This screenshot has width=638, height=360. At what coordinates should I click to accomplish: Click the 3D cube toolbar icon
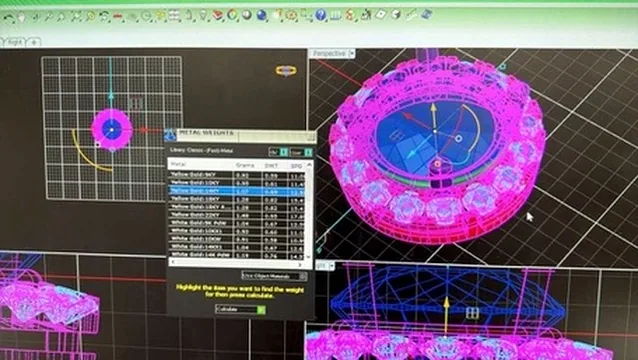[396, 15]
